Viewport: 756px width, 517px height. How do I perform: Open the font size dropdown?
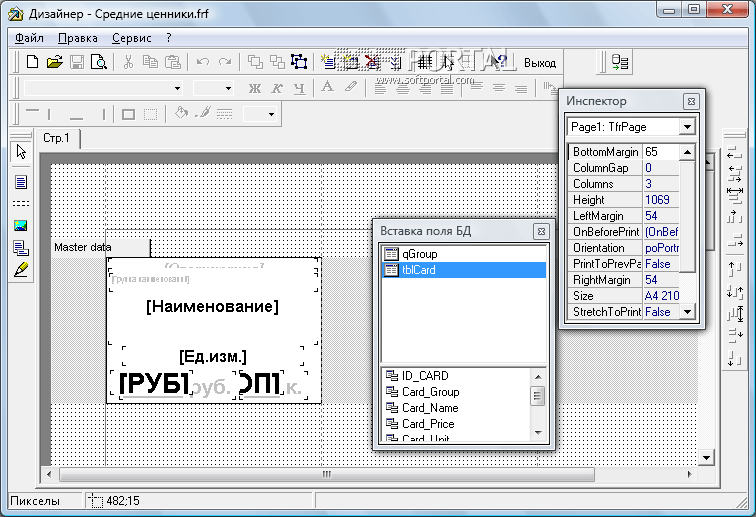pos(228,88)
